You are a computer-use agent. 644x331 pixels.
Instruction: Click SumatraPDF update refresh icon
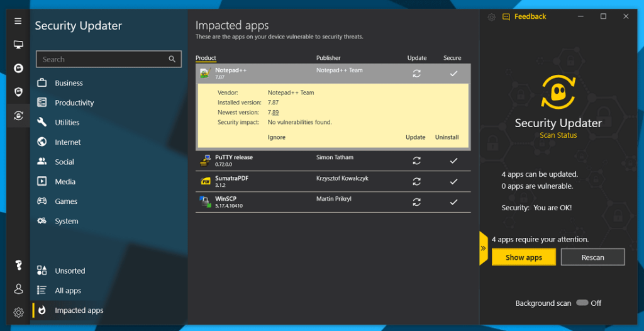(417, 181)
